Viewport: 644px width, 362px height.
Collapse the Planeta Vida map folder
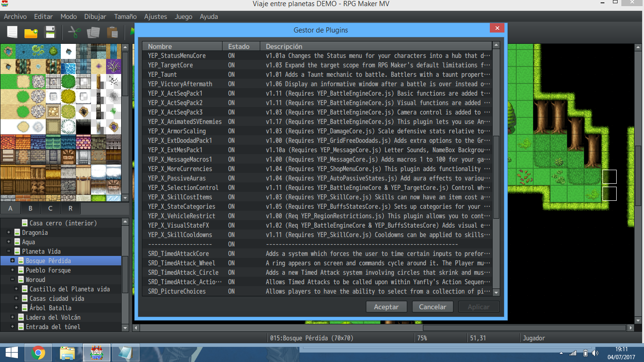click(9, 251)
